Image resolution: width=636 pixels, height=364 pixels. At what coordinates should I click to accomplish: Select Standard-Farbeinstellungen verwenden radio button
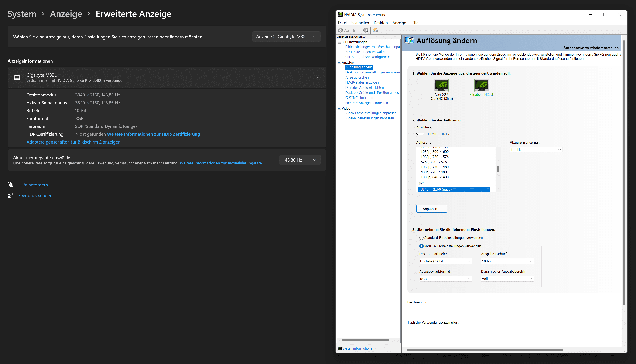[421, 237]
